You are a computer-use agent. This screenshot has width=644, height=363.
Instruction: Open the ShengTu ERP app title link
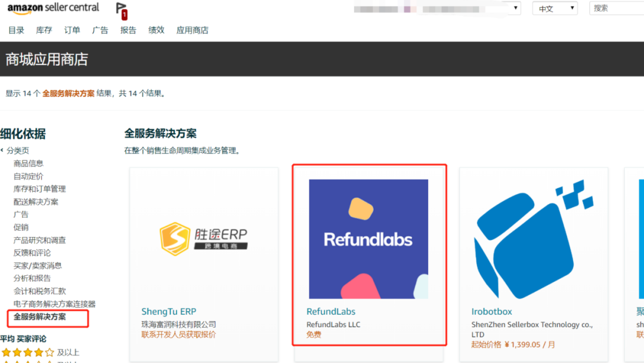tap(169, 312)
